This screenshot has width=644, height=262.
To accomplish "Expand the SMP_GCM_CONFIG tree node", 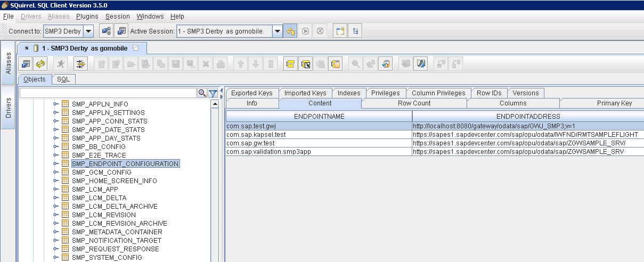I will (55, 173).
